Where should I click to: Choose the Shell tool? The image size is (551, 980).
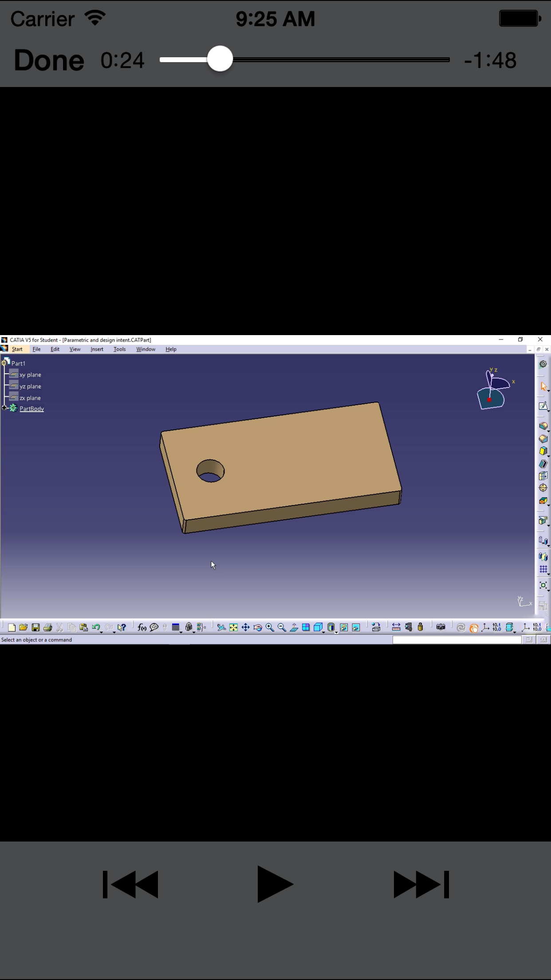click(543, 464)
